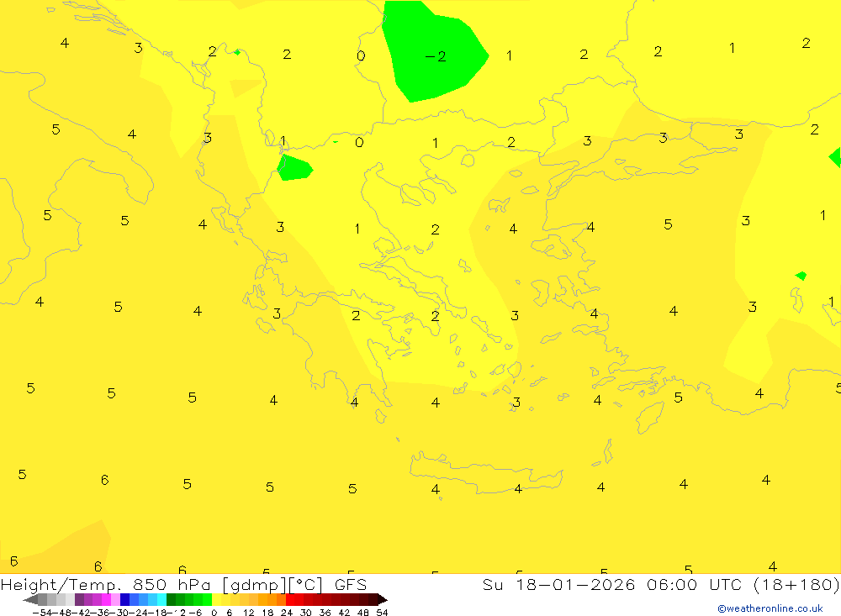Click the 36 label on the color legend
The height and width of the screenshot is (616, 841).
tap(325, 613)
